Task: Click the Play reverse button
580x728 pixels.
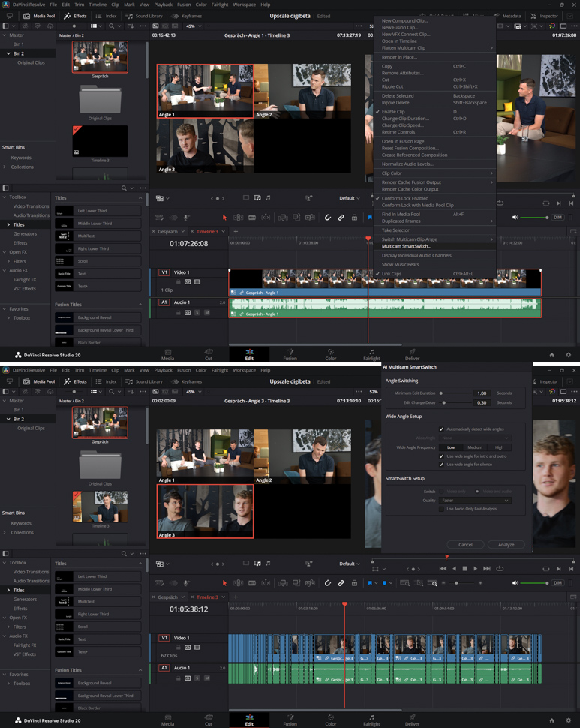Action: coord(453,568)
